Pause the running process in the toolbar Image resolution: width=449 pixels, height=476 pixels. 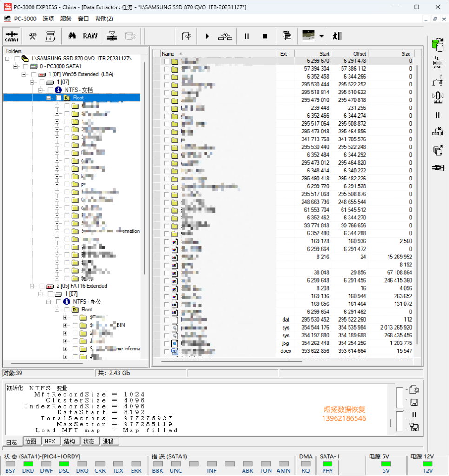(x=247, y=36)
